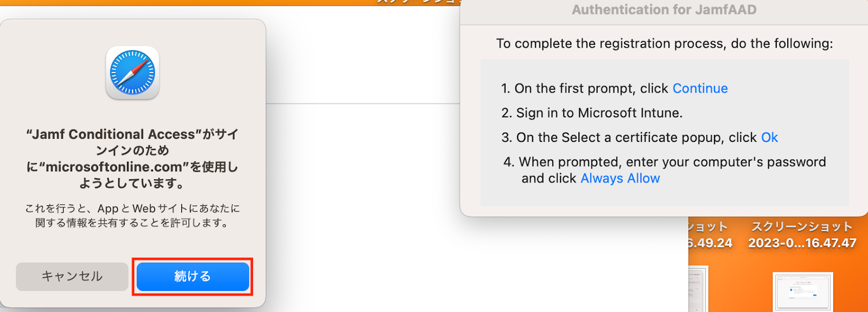Select the screenshot 16.47.47 file thumbnail

pyautogui.click(x=802, y=291)
